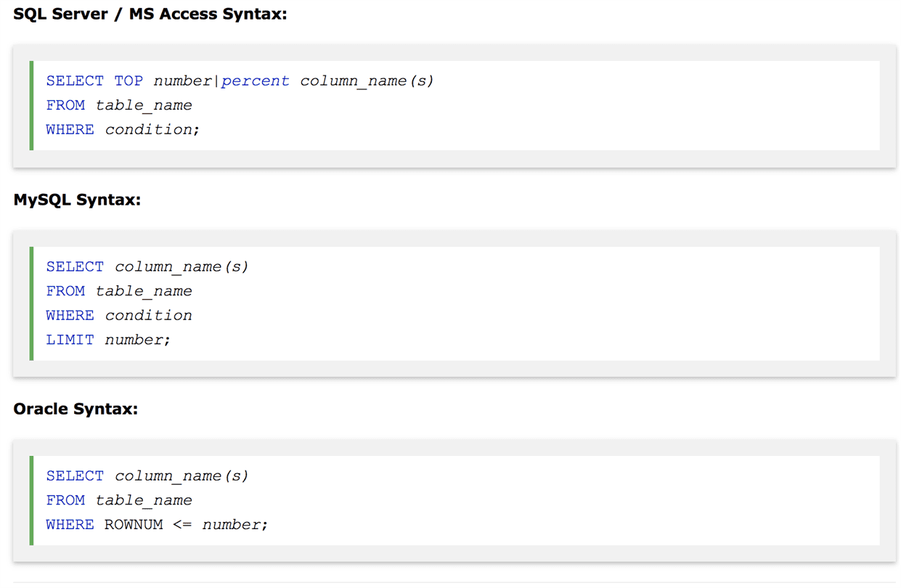This screenshot has width=901, height=588.
Task: Click number after ROWNUM <= in Oracle code
Action: [x=233, y=524]
